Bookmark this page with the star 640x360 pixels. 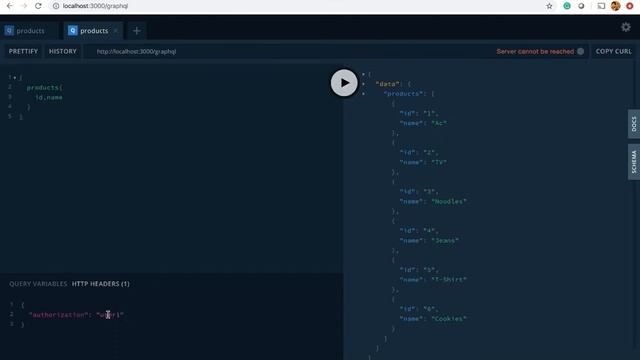click(x=549, y=6)
